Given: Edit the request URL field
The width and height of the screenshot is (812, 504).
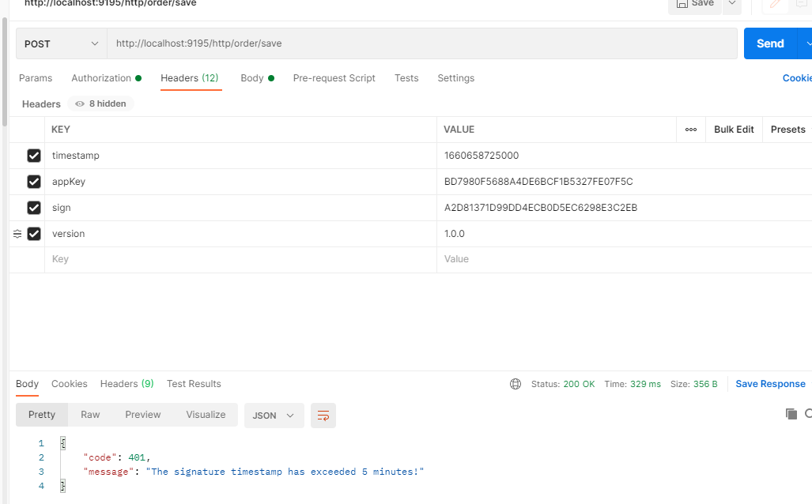Looking at the screenshot, I should click(x=422, y=43).
